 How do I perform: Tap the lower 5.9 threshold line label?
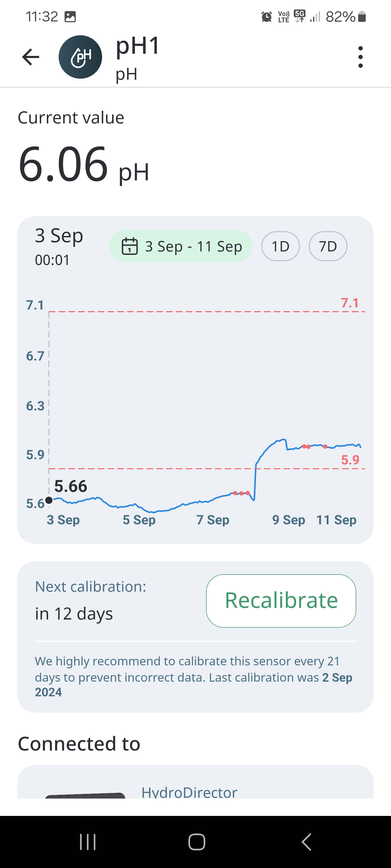click(x=350, y=460)
